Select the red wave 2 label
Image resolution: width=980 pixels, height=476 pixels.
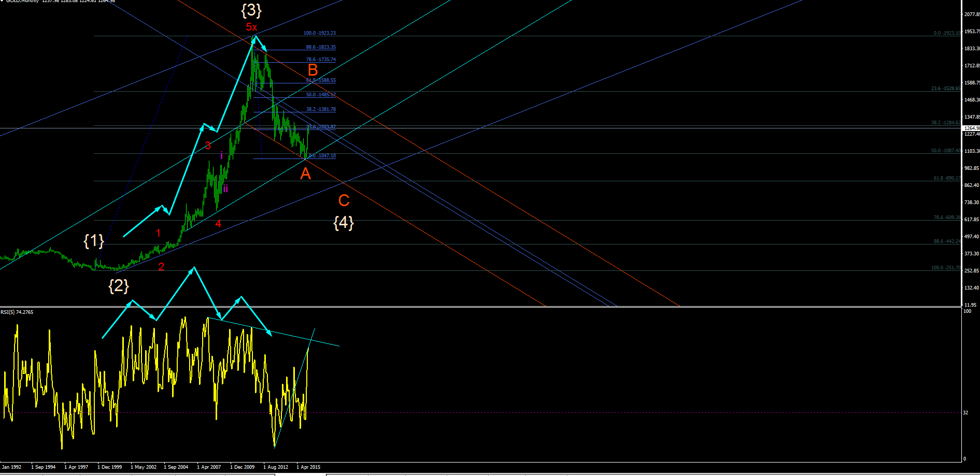tap(161, 267)
